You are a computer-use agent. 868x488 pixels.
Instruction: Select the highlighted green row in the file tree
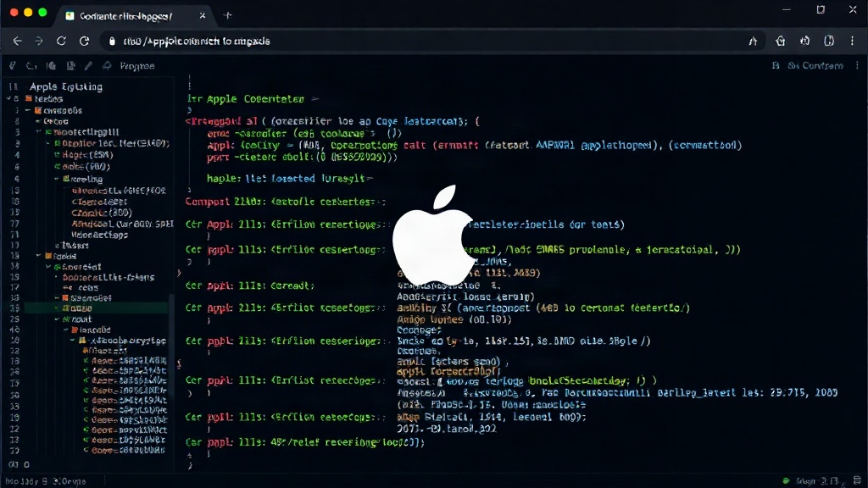tap(96, 308)
